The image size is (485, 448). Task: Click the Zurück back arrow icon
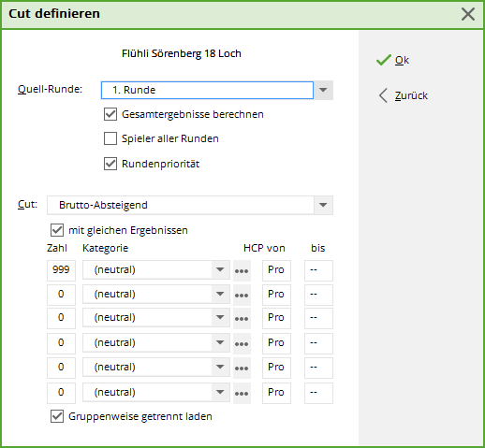[x=383, y=95]
